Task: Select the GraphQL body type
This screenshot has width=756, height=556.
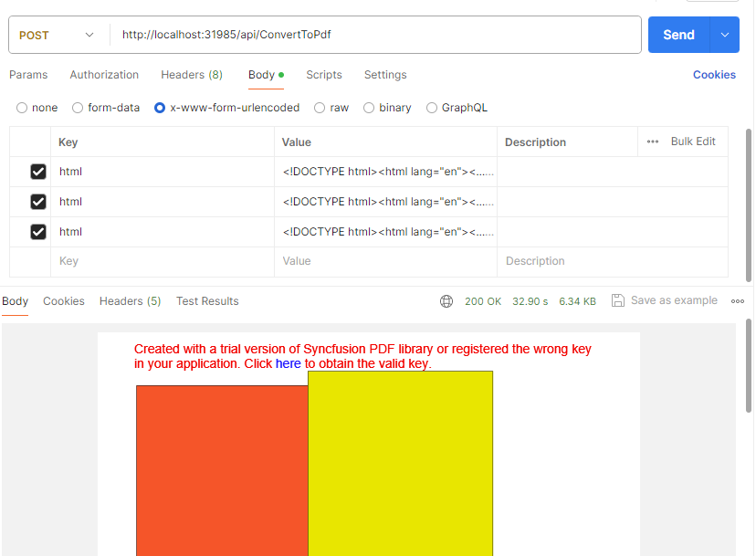Action: coord(432,108)
